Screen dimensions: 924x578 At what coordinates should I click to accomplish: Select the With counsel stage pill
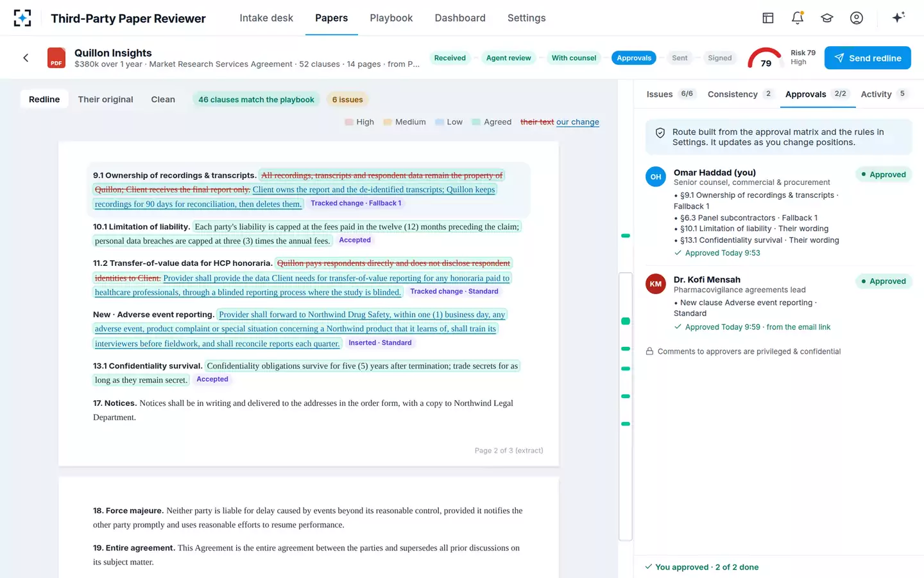(574, 58)
